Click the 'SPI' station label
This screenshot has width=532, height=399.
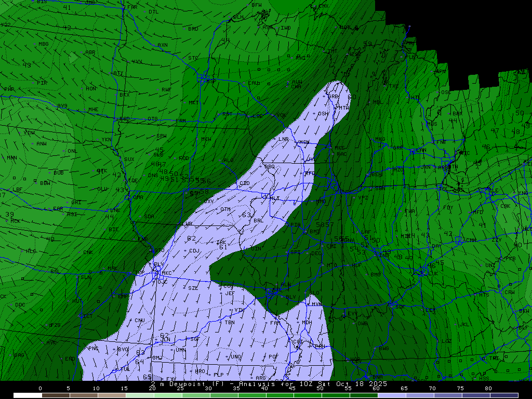295,252
